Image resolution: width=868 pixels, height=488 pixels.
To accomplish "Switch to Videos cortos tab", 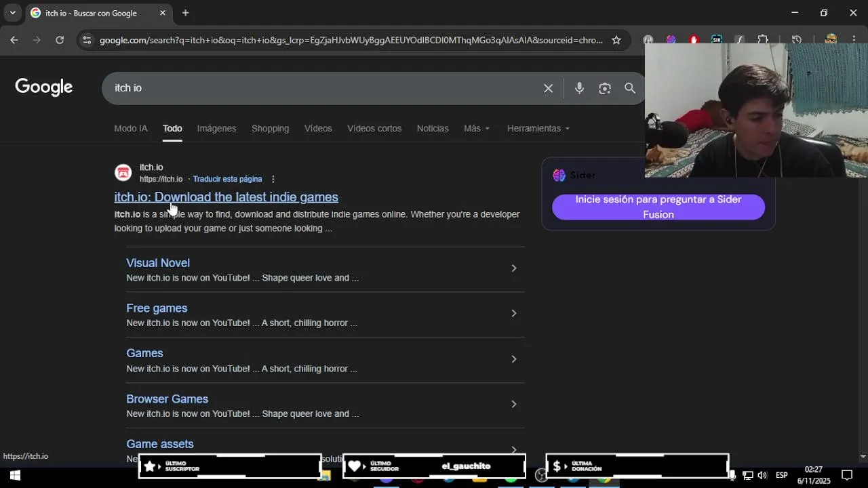I will coord(374,128).
